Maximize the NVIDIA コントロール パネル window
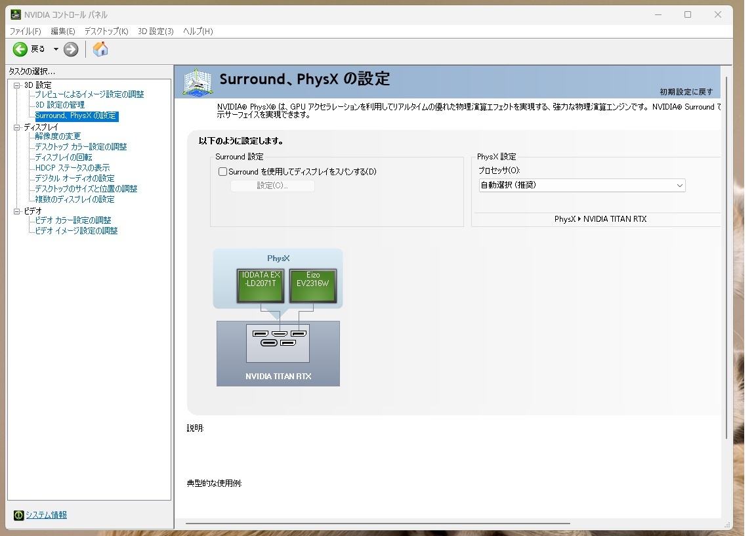The image size is (756, 536). tap(688, 14)
